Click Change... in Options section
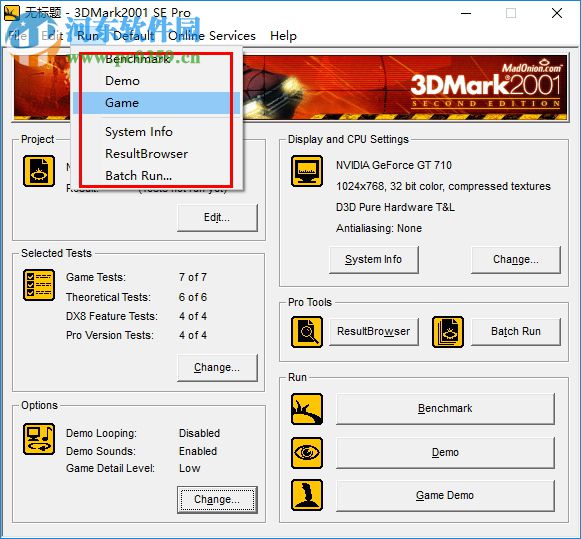Viewport: 581px width, 539px height. coord(217,499)
